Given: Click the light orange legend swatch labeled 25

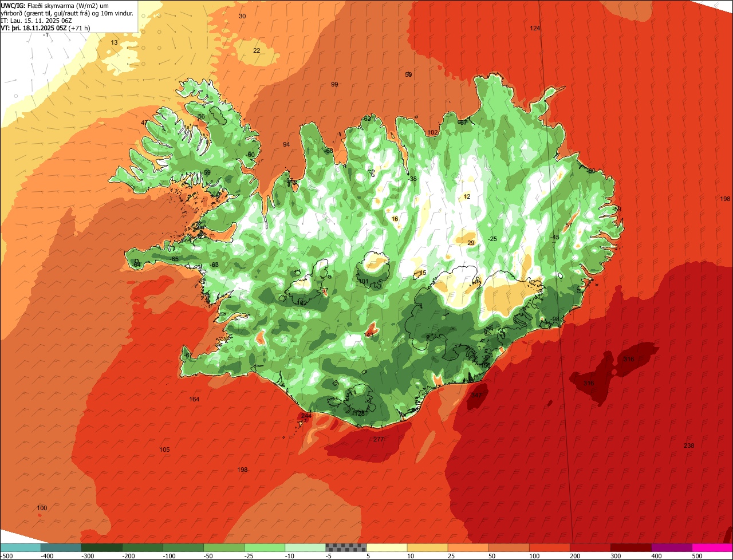Looking at the screenshot, I should [x=467, y=547].
